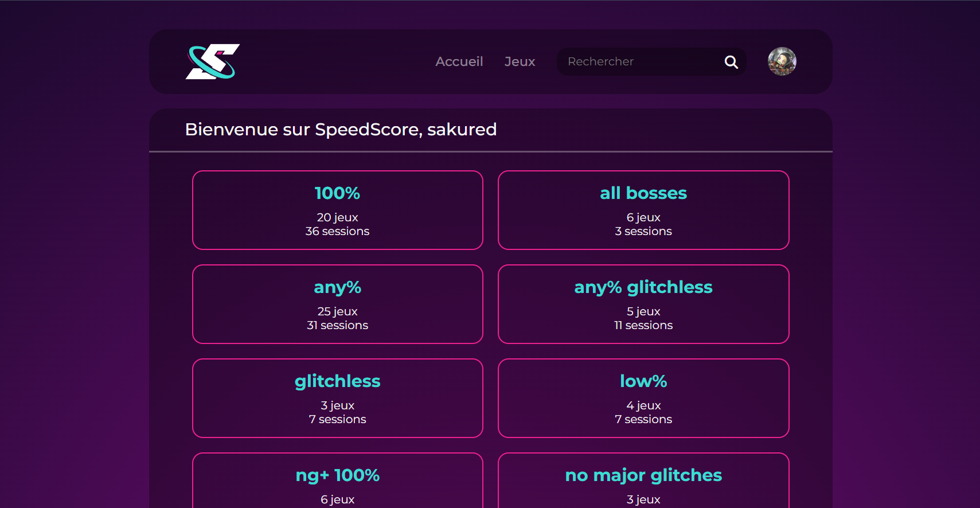Click the '25 jeux' text

[x=337, y=311]
